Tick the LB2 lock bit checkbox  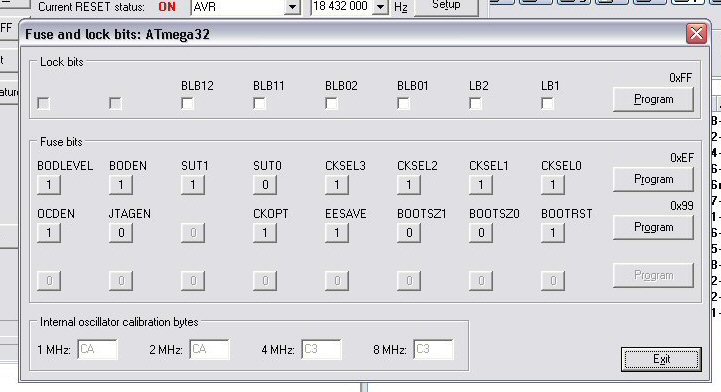(x=475, y=103)
